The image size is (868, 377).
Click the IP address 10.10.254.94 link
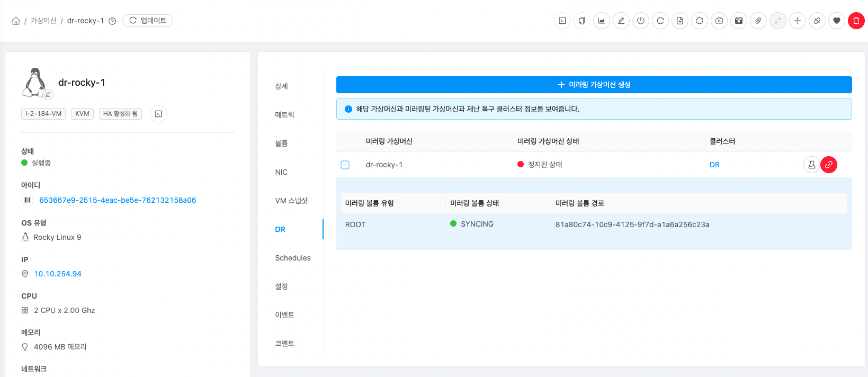click(58, 274)
